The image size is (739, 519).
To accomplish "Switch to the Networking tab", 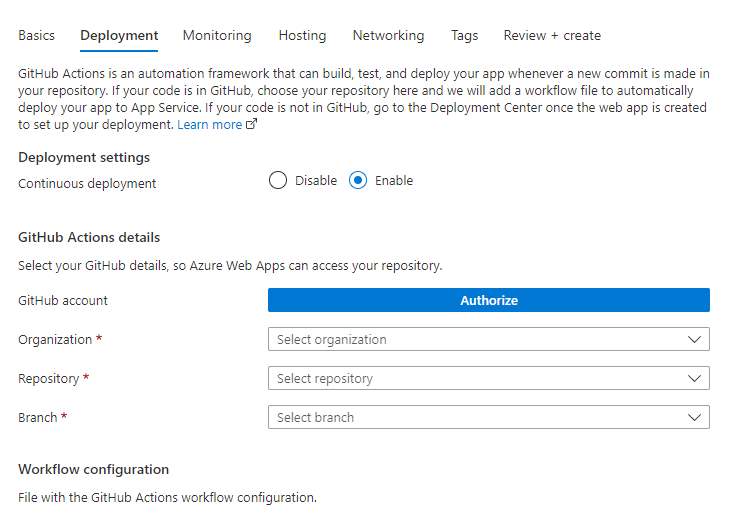I will 388,35.
